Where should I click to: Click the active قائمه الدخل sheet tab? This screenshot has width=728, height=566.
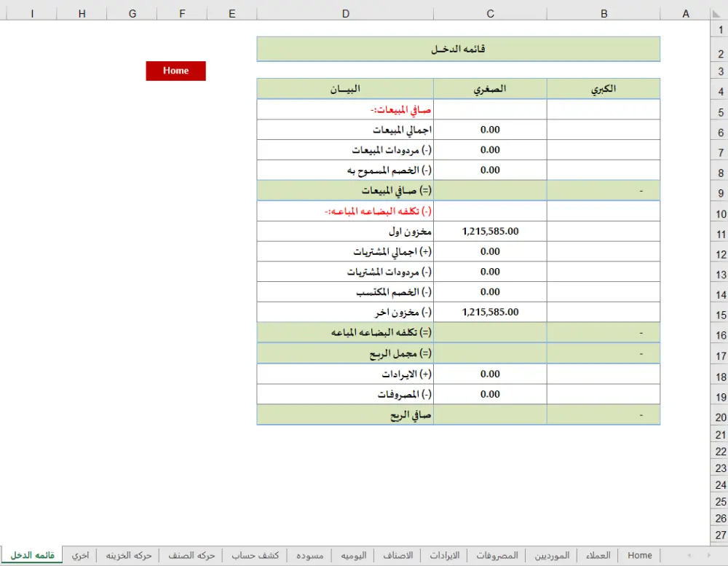pos(32,554)
